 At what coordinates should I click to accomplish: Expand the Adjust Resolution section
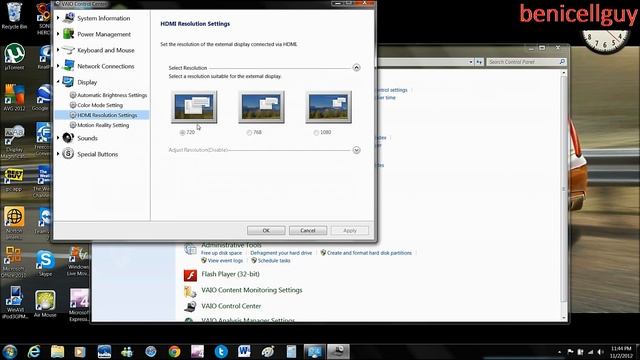(356, 150)
